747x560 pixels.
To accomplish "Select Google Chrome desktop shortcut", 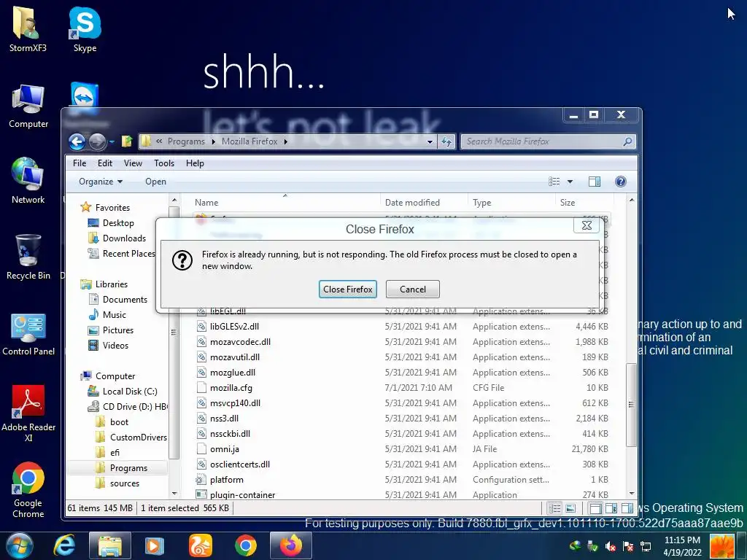I will pos(28,489).
